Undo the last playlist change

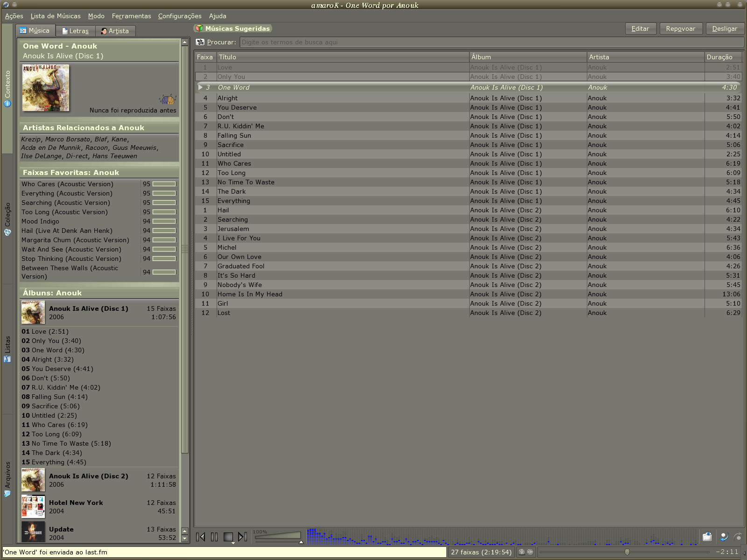pos(724,537)
